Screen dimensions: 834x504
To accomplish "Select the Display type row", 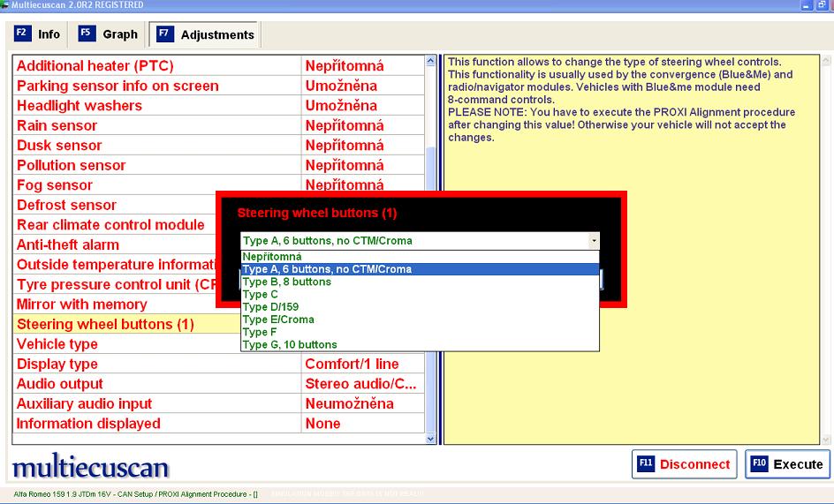I will (218, 364).
